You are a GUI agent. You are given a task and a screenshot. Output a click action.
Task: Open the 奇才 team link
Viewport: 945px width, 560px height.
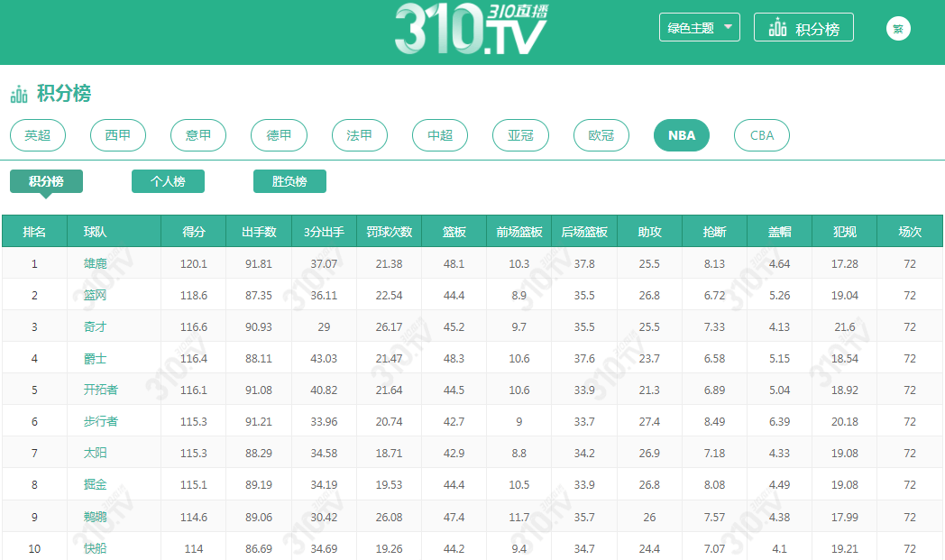[x=96, y=326]
